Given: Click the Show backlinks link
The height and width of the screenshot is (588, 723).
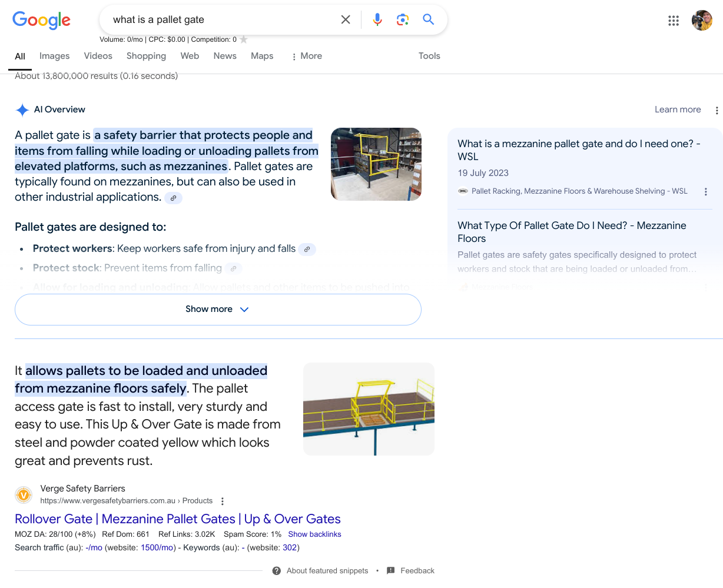Looking at the screenshot, I should (x=314, y=534).
